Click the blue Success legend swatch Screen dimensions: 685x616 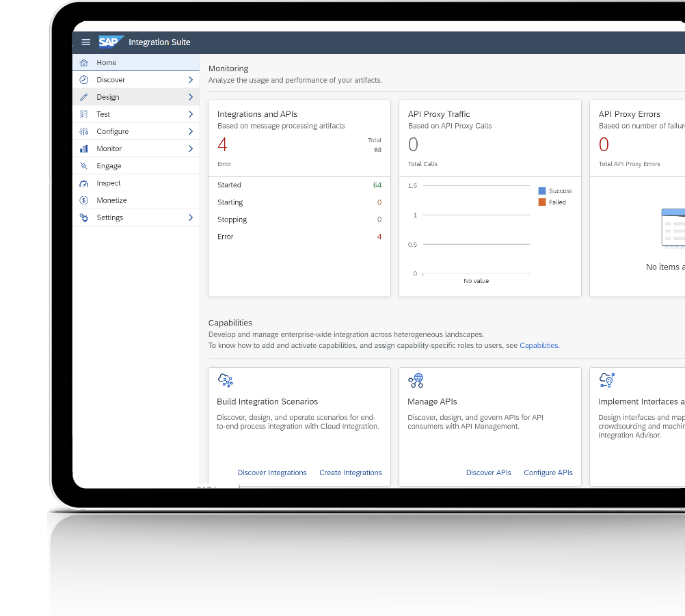pos(542,191)
